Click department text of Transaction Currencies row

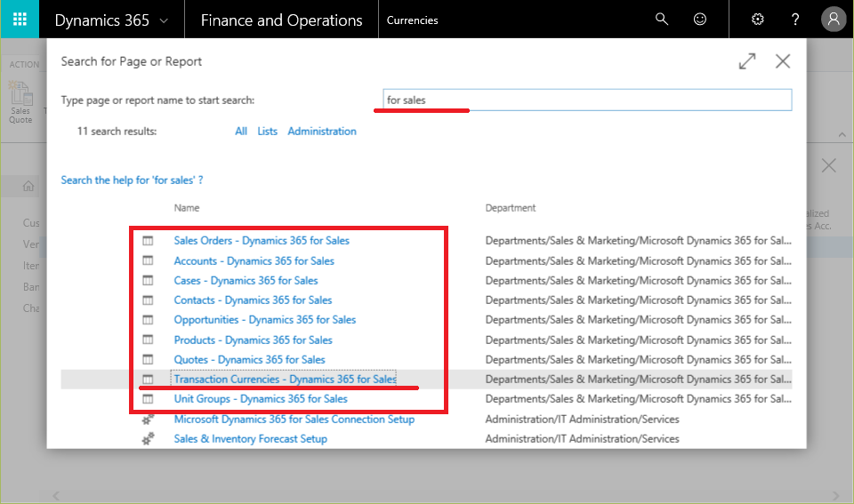coord(639,380)
